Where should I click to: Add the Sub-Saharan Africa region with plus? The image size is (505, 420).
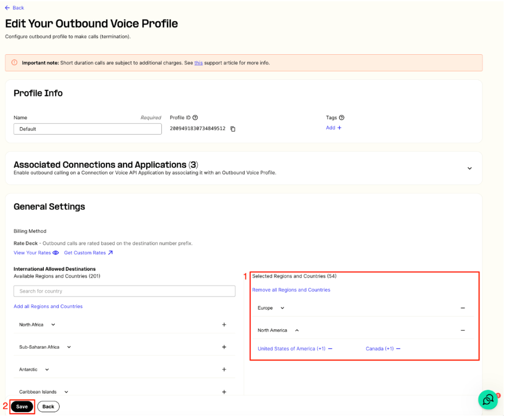[x=224, y=347]
